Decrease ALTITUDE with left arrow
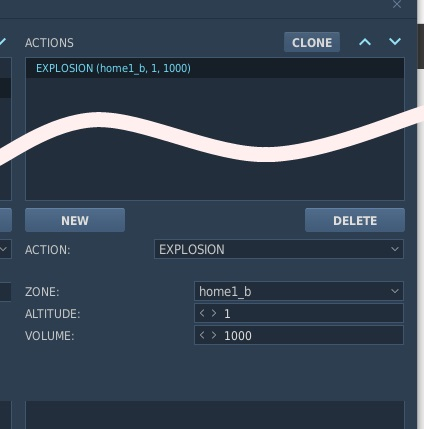The width and height of the screenshot is (424, 429). coord(202,313)
